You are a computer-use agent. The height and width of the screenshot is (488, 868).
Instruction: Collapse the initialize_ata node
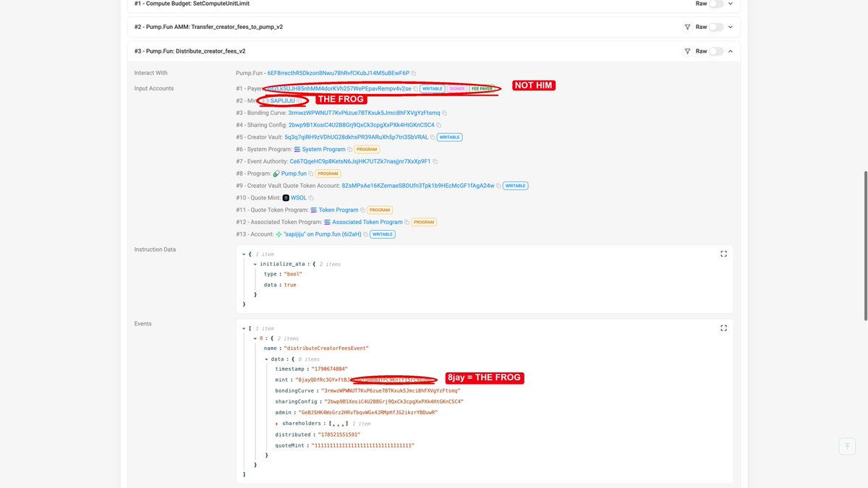pos(256,264)
